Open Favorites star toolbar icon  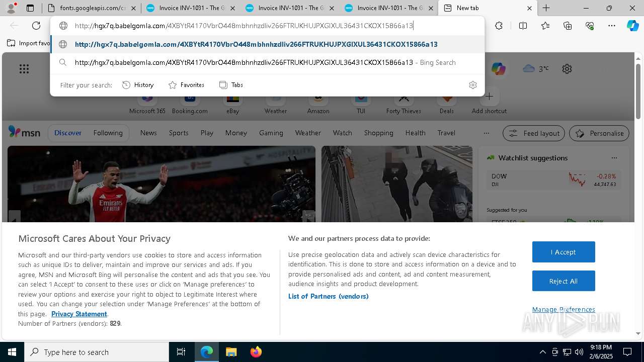pos(545,26)
